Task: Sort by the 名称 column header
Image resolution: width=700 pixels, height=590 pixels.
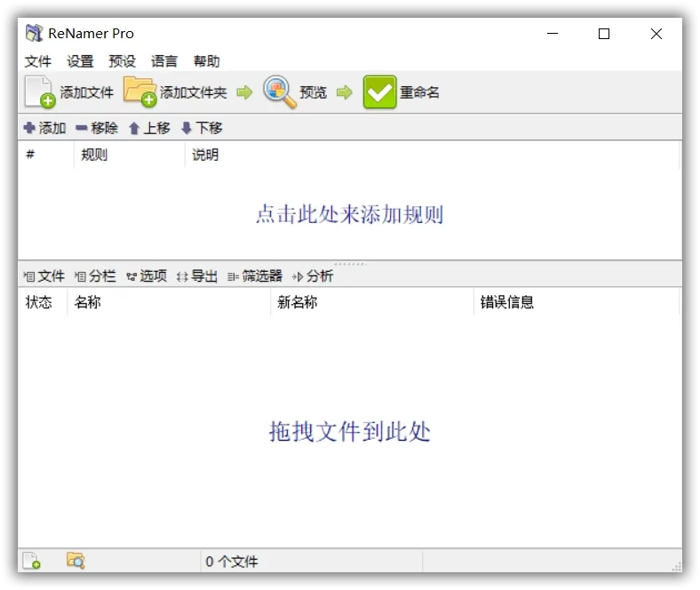Action: click(x=169, y=302)
